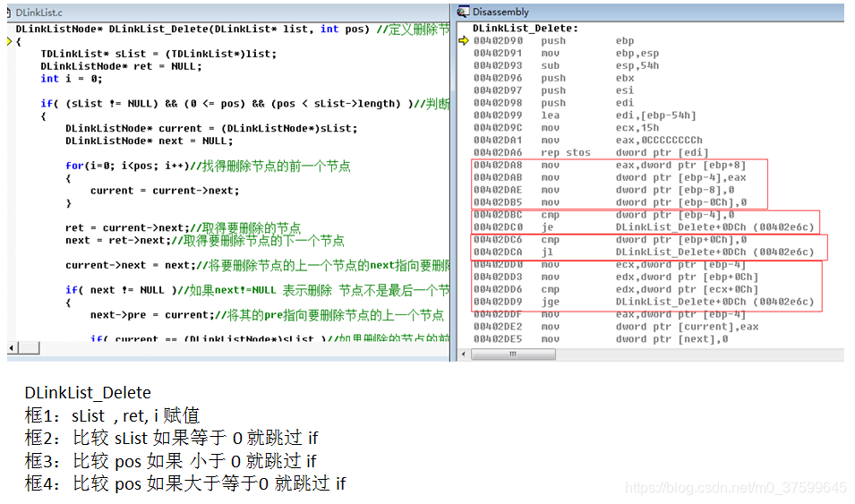
Task: Click the Disassembly horizontal scrollbar thumb
Action: point(513,355)
